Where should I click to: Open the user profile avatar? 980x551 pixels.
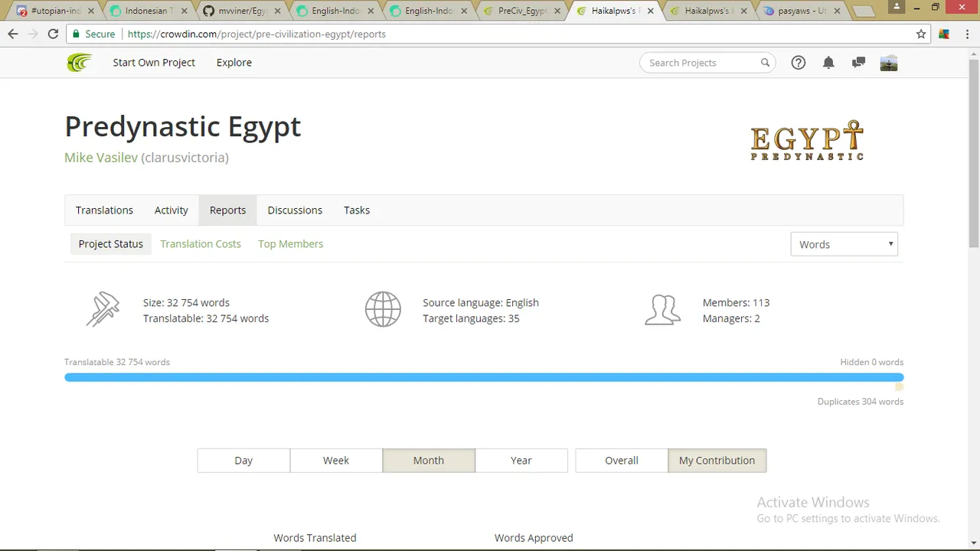pos(889,63)
